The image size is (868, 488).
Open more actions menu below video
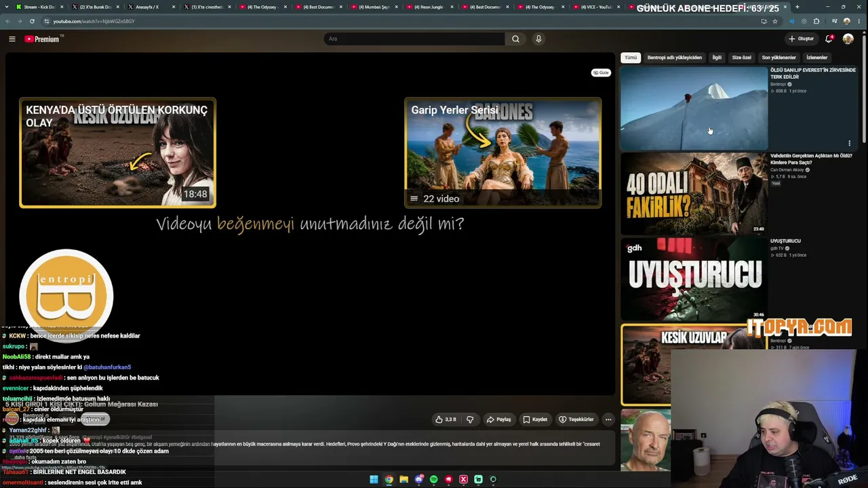[608, 420]
